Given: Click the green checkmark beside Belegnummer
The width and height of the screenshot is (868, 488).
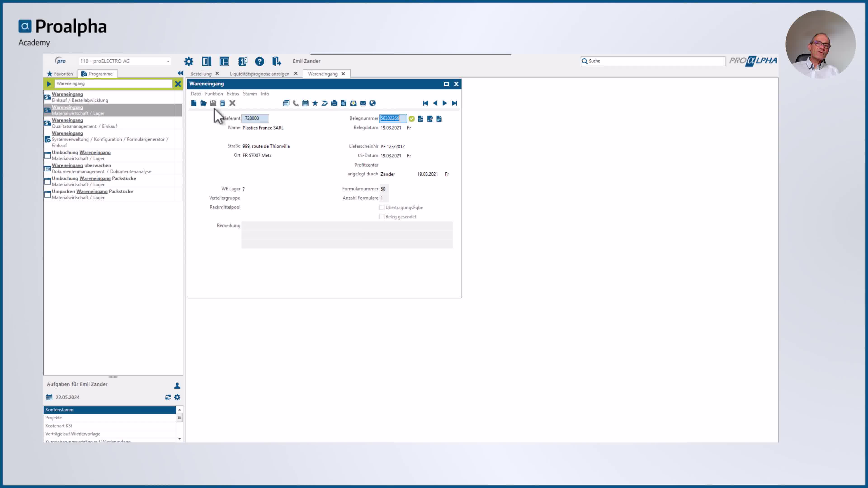Looking at the screenshot, I should 412,119.
